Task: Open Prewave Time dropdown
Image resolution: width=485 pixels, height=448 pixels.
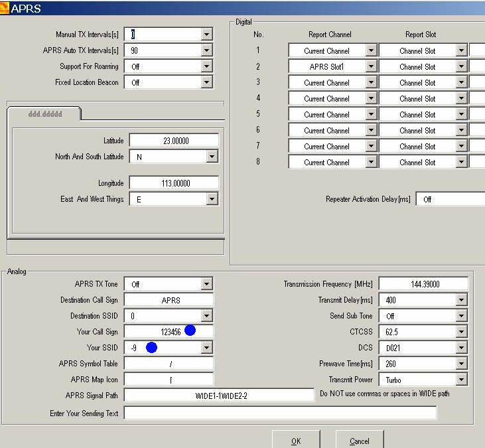Action: pyautogui.click(x=461, y=364)
